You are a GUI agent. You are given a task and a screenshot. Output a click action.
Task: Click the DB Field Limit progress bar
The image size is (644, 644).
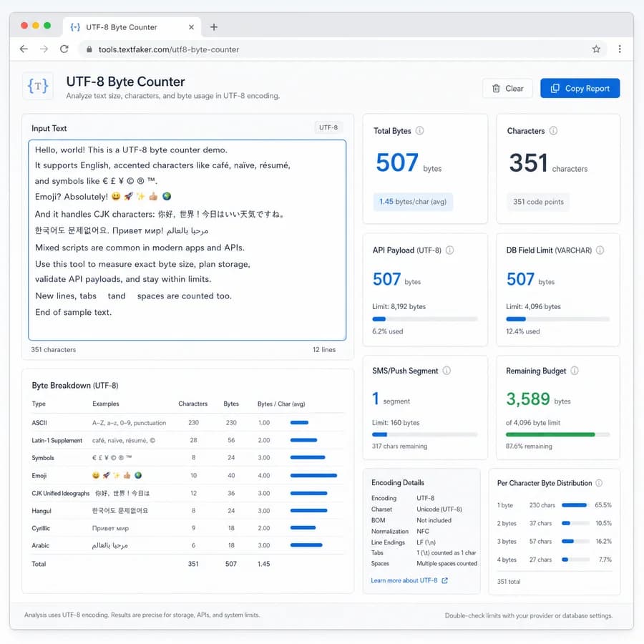point(557,319)
